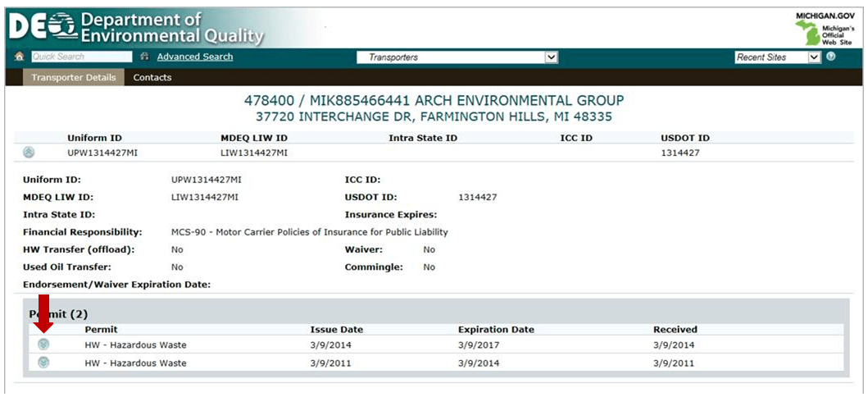Click the Intra State ID column header
868x397 pixels.
coord(423,138)
